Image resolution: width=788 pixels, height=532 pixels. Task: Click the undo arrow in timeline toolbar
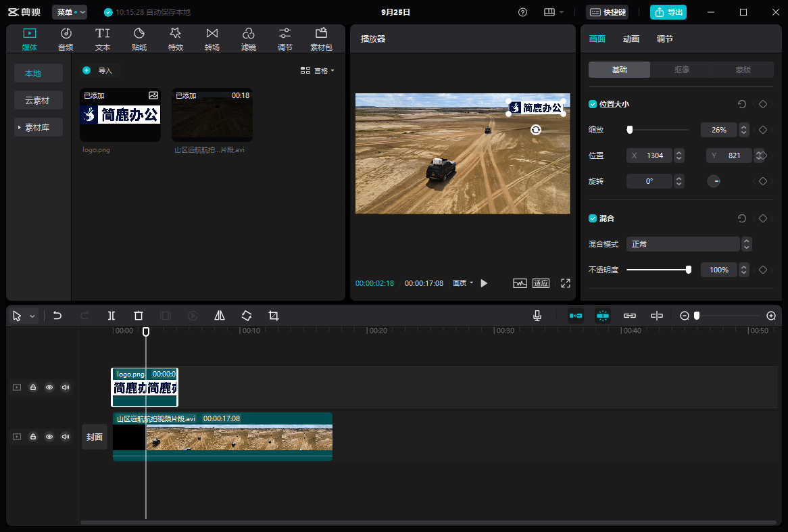tap(57, 316)
